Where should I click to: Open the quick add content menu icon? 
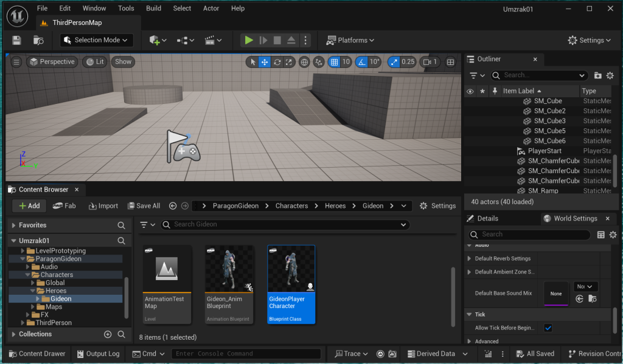(x=158, y=40)
